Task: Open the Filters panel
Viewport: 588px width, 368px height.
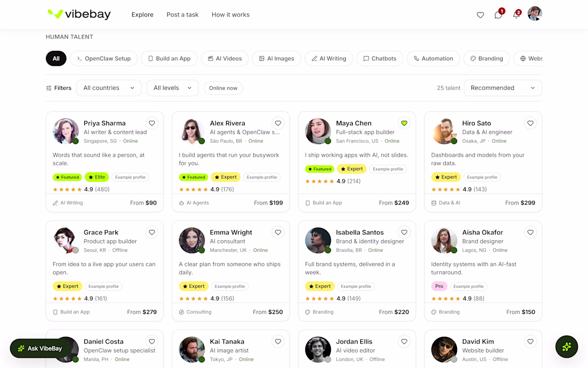Action: (58, 88)
